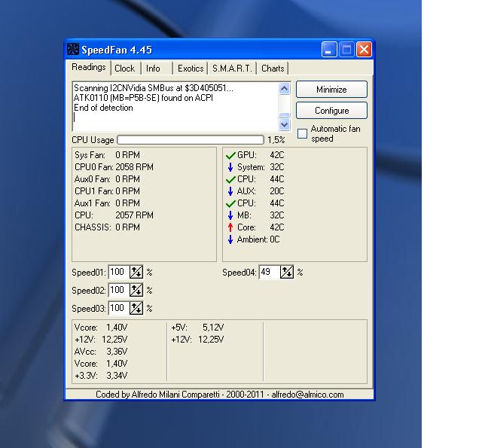
Task: Select the 'Aux0 Fan: 0 RPM' reading
Action: pyautogui.click(x=107, y=179)
